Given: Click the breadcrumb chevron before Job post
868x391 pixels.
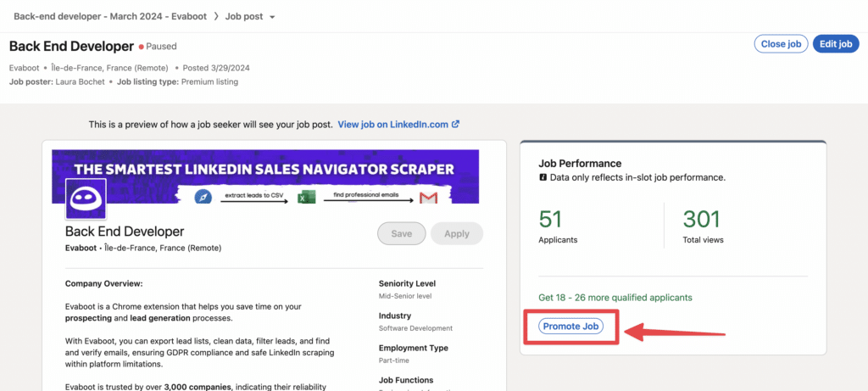Looking at the screenshot, I should click(217, 16).
